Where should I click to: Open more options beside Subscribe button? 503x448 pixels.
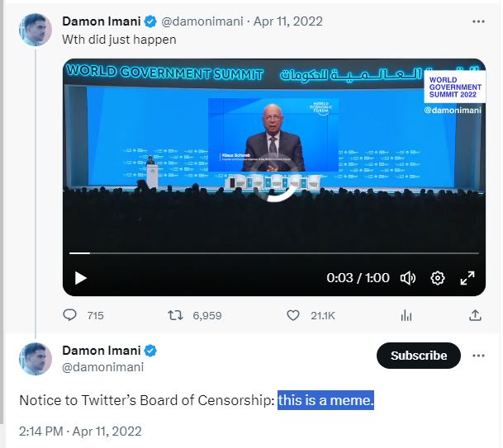[x=478, y=356]
